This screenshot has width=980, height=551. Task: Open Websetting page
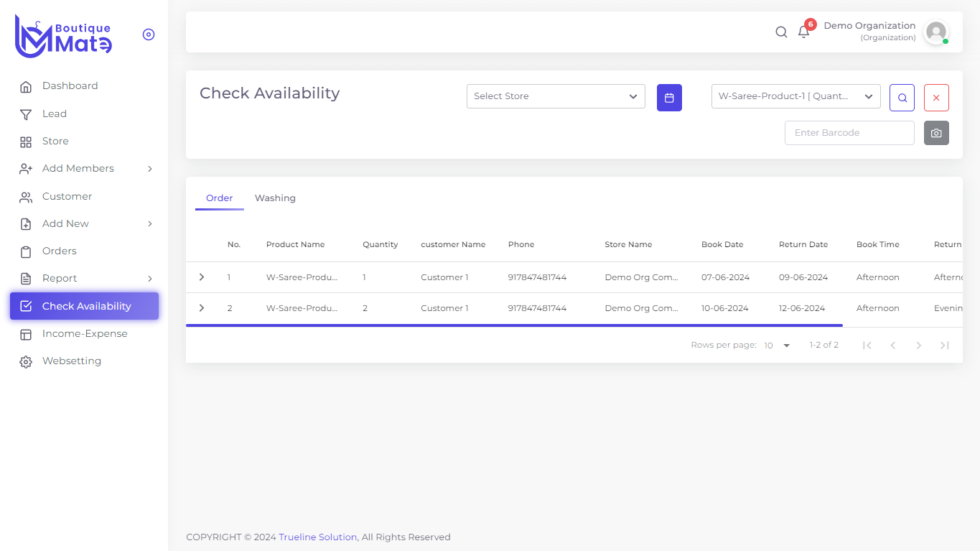point(84,361)
